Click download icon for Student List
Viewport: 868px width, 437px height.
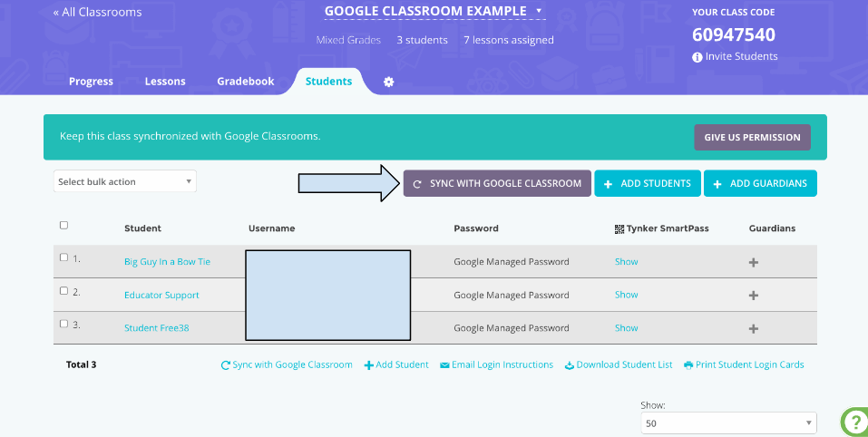click(569, 365)
